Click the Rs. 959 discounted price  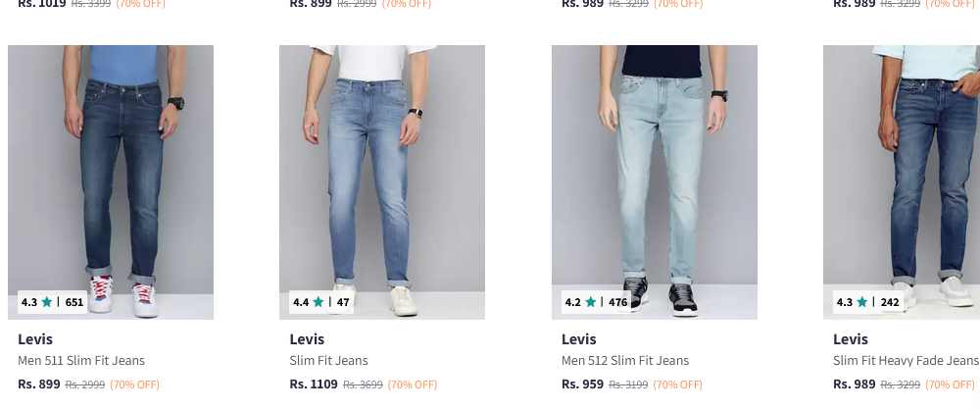[583, 384]
